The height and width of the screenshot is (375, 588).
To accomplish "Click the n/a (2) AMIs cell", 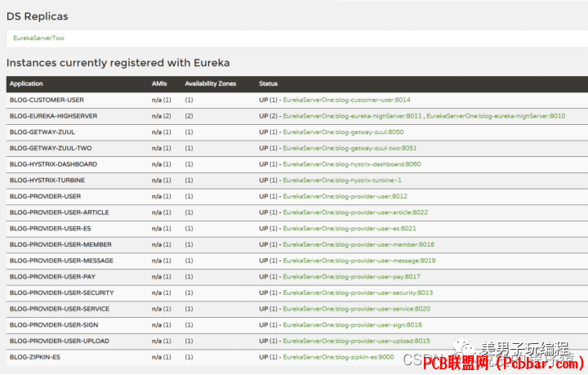I will pos(161,116).
